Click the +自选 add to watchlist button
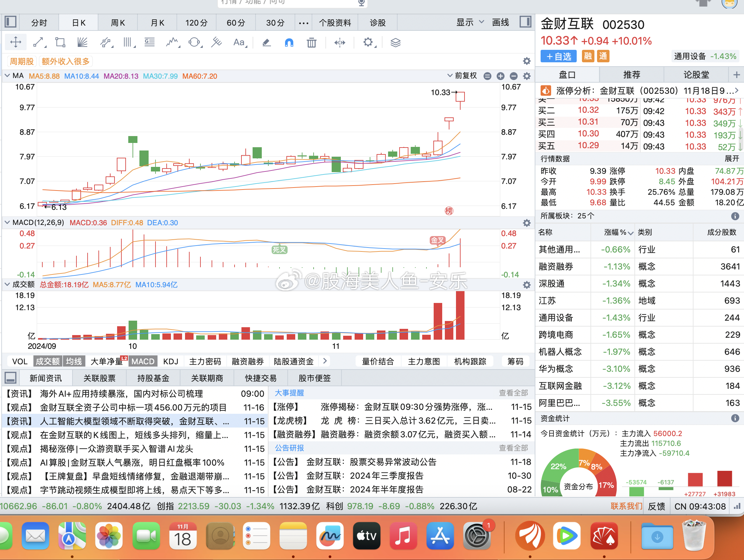This screenshot has height=560, width=744. tap(558, 56)
